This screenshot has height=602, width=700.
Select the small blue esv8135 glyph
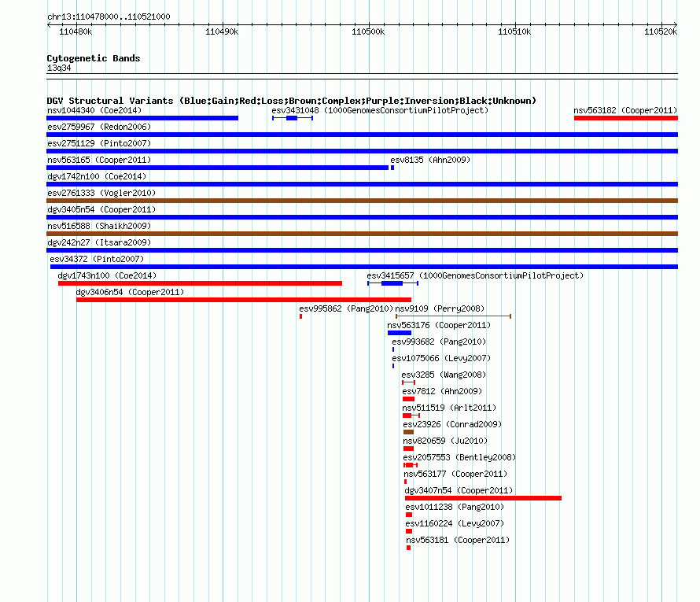point(392,168)
